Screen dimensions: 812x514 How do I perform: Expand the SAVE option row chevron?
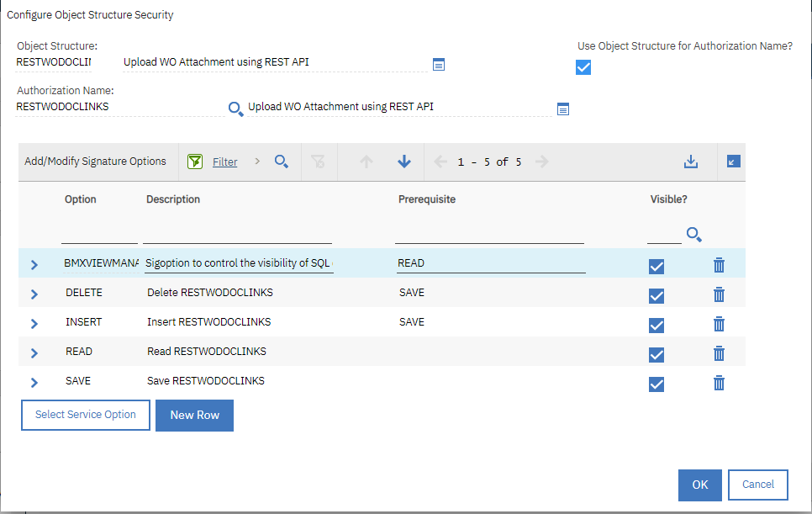34,380
